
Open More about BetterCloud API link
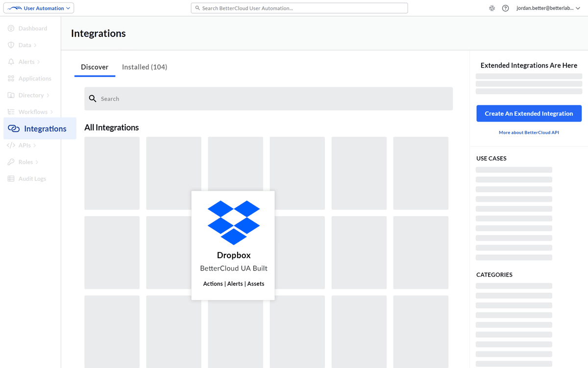point(529,133)
